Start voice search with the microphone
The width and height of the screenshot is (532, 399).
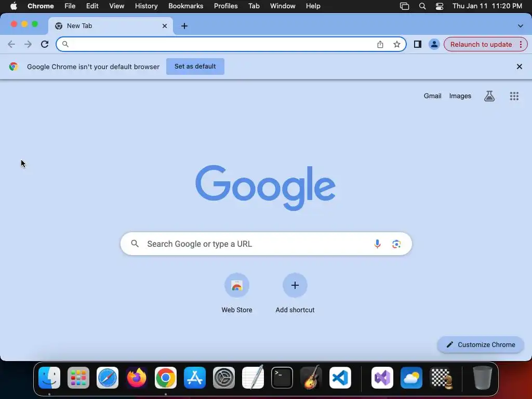point(377,244)
